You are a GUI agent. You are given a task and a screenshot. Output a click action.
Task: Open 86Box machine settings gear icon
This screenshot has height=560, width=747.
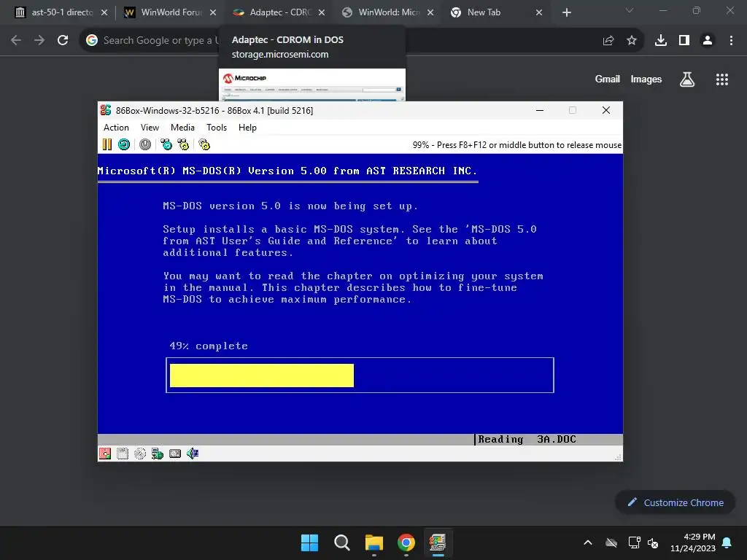coord(204,144)
